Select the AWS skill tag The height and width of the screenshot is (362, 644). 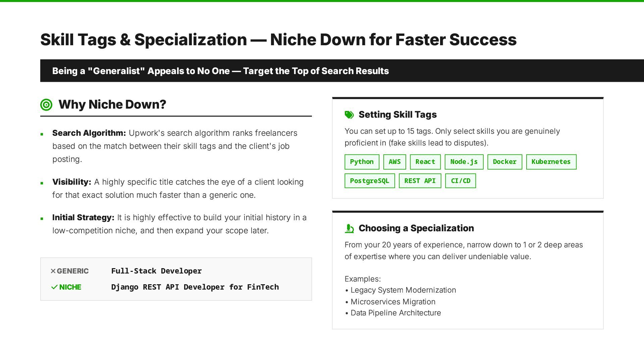click(395, 162)
